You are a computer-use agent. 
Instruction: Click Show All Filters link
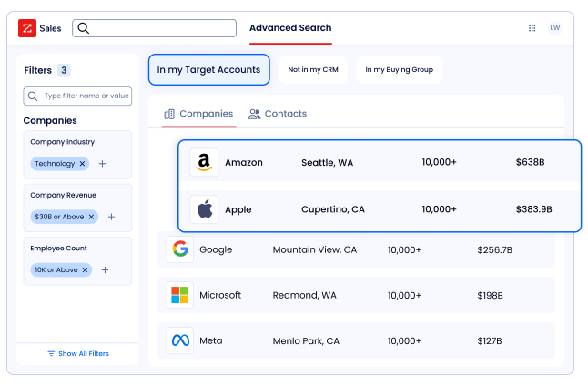coord(78,354)
